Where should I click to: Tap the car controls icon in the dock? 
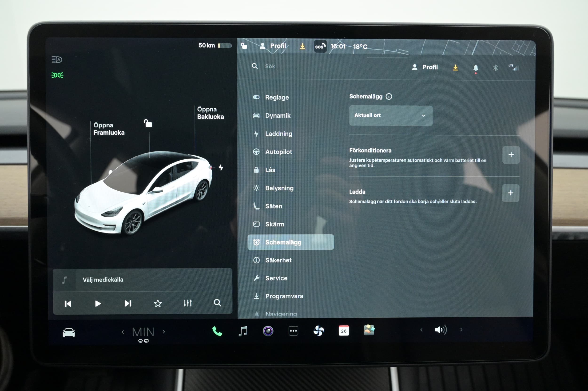click(x=69, y=332)
